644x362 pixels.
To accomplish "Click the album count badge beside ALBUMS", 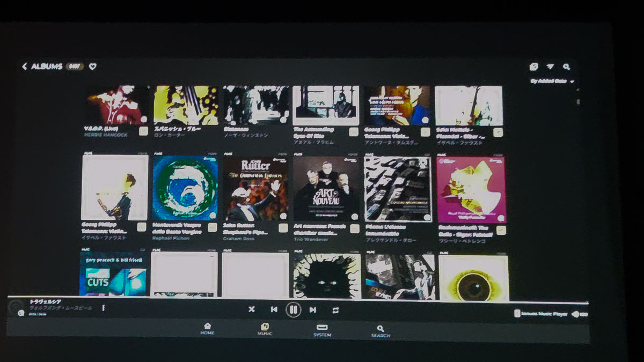I will click(75, 67).
